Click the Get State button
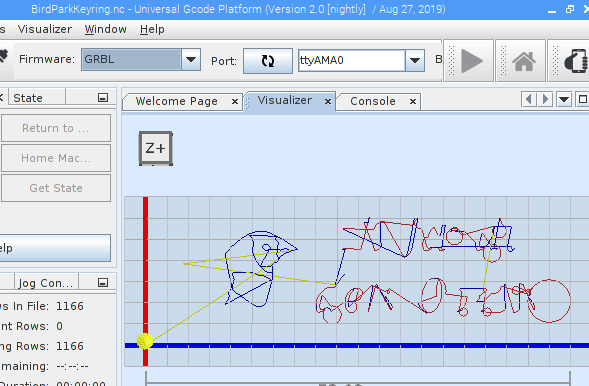Screen dimensions: 589x386 tap(56, 188)
